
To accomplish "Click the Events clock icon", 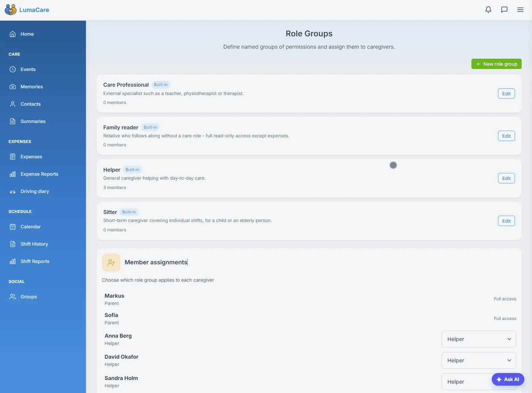I will tap(13, 69).
